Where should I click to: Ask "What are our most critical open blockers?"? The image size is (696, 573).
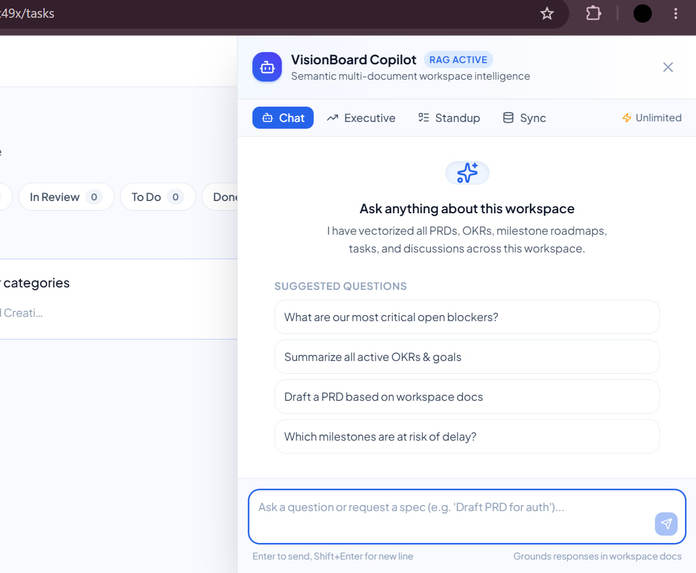click(x=467, y=317)
